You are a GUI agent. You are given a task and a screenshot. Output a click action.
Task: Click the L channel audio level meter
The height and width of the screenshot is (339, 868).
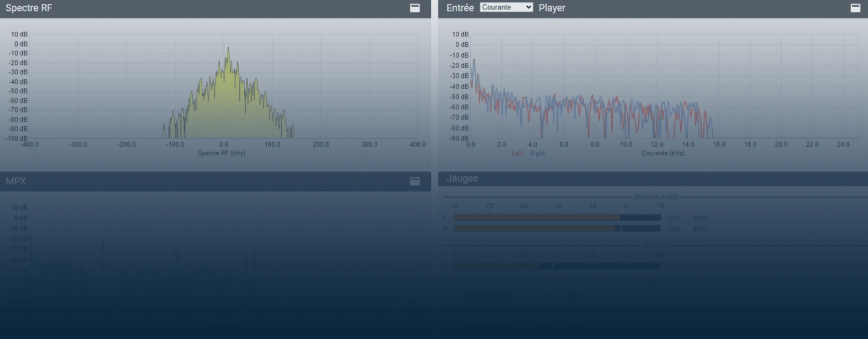557,218
